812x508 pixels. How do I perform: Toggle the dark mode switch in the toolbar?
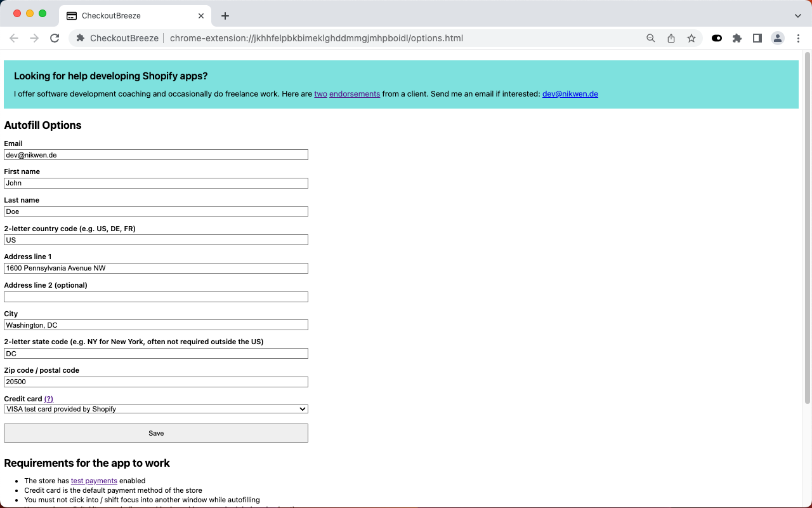click(717, 38)
